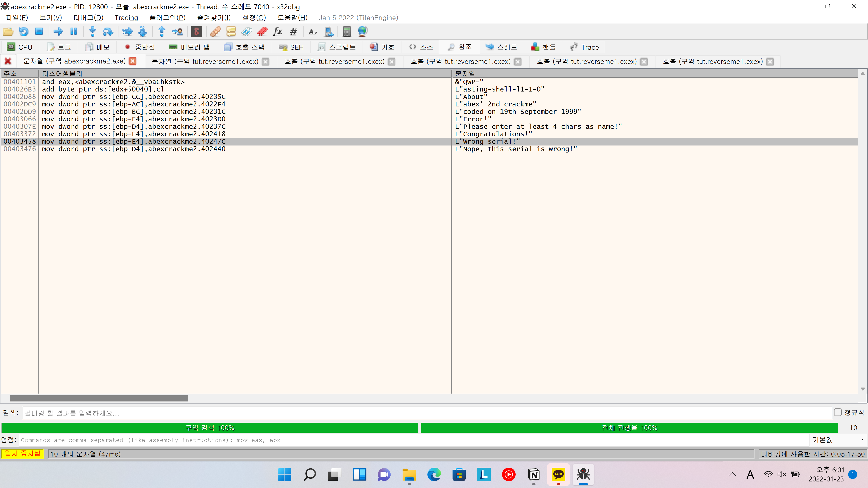Viewport: 868px width, 488px height.
Task: Click the Intermodular calls icon
Action: click(x=328, y=32)
